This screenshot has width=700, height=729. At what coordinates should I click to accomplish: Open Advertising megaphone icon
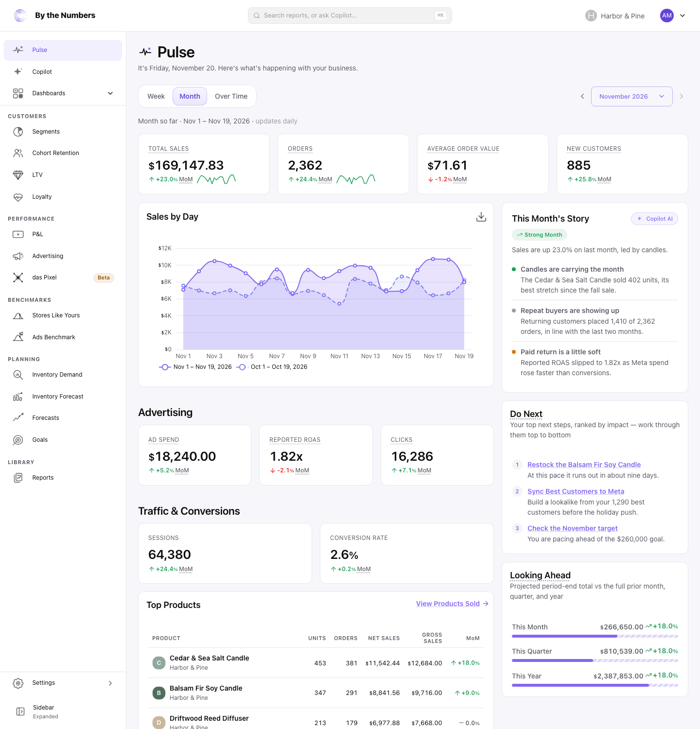tap(18, 256)
